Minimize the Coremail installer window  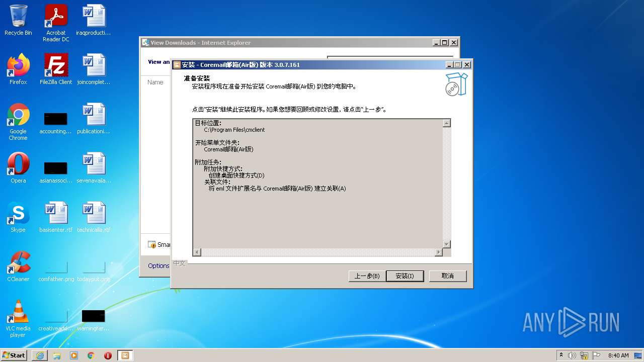(449, 65)
